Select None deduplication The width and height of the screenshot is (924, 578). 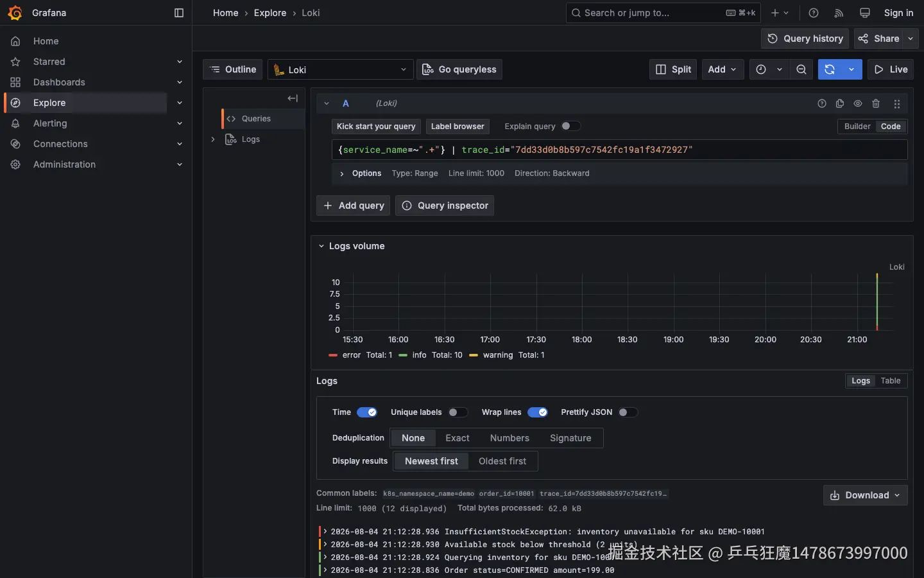point(413,438)
